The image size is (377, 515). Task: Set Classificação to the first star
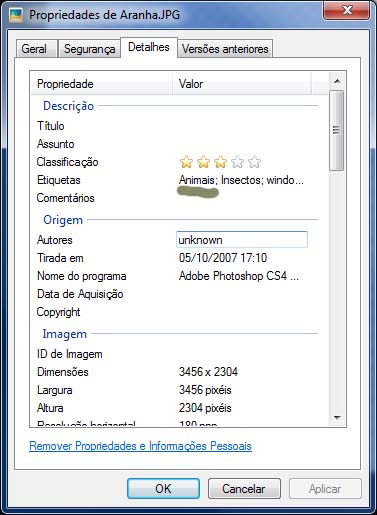186,162
